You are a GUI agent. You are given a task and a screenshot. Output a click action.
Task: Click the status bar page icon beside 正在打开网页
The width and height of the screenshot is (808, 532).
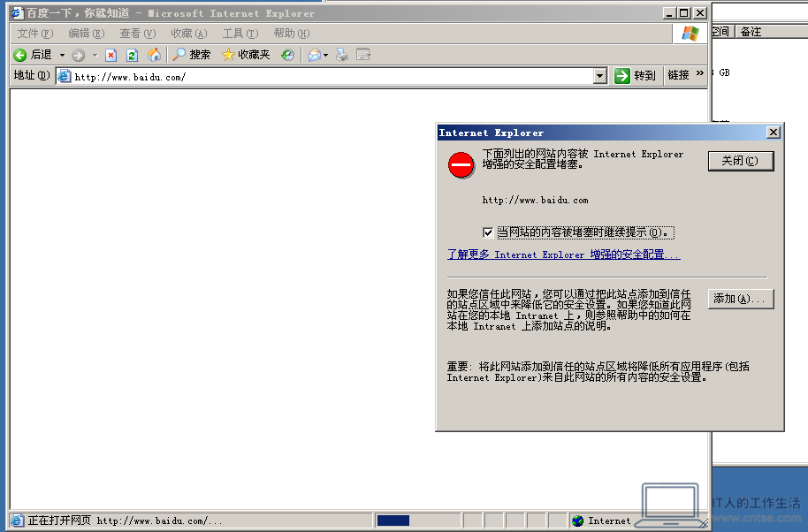coord(17,521)
